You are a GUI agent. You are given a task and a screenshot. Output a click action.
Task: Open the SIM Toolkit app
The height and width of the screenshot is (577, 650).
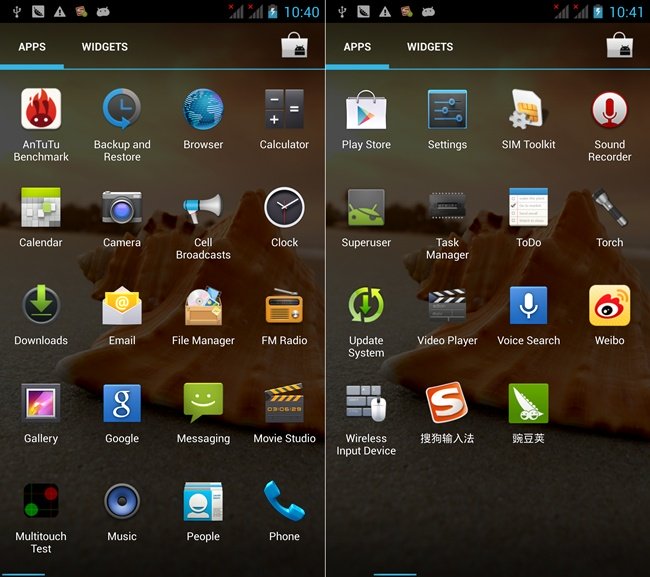528,110
